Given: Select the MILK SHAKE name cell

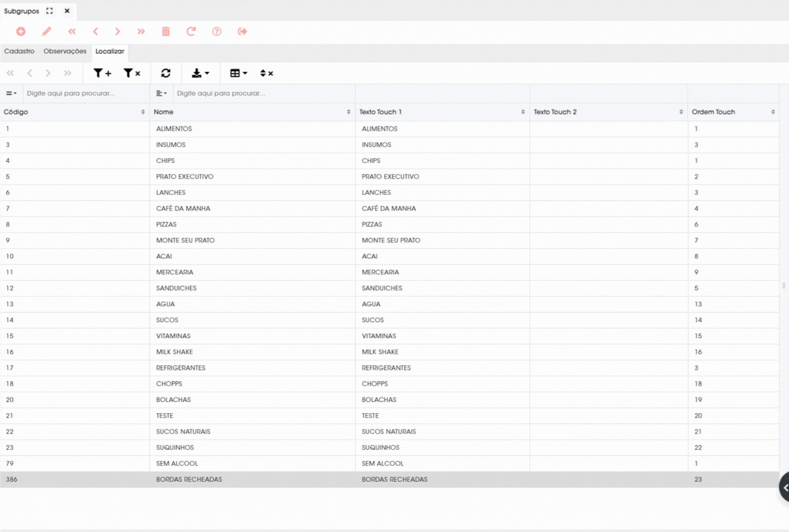Looking at the screenshot, I should 252,352.
